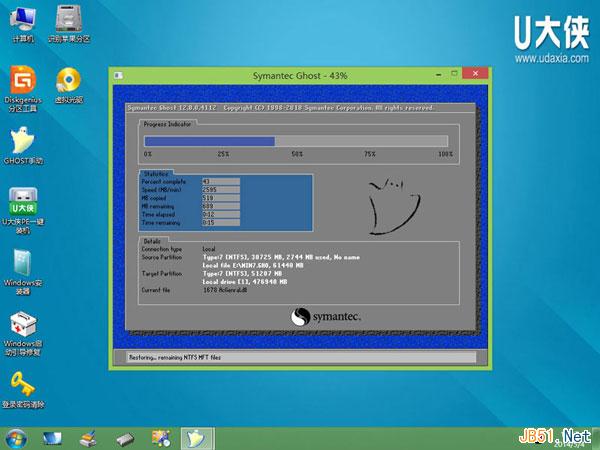Select the active Ghost taskbar button
The image size is (600, 450).
196,438
